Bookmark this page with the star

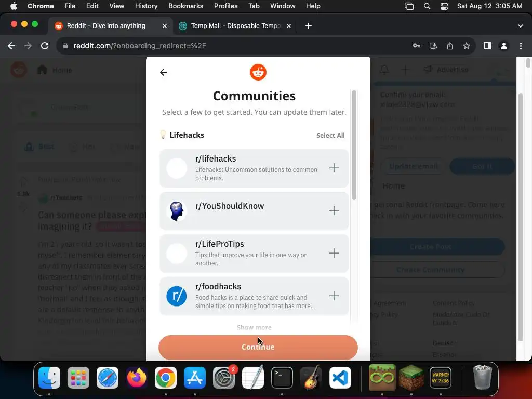click(467, 46)
